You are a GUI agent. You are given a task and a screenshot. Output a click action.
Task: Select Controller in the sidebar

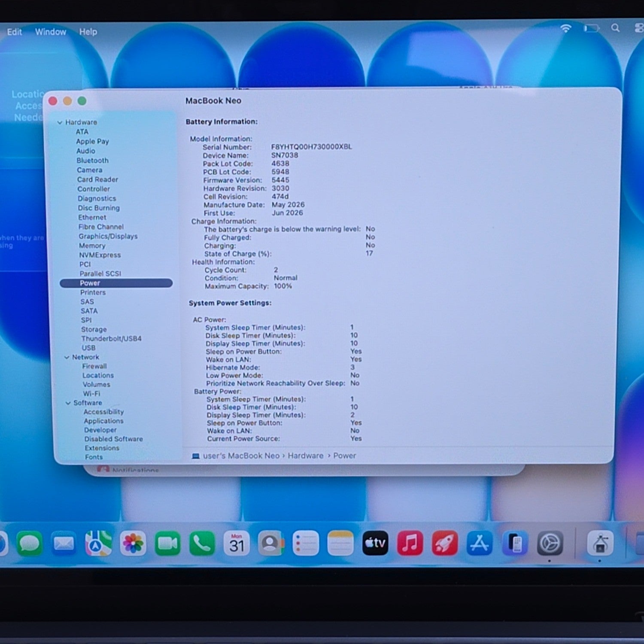(94, 189)
